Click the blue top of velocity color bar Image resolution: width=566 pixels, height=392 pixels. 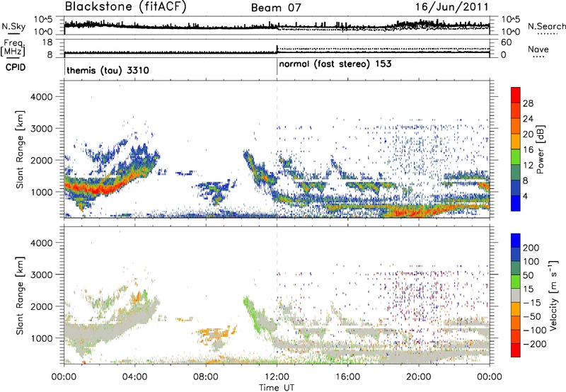[x=516, y=241]
